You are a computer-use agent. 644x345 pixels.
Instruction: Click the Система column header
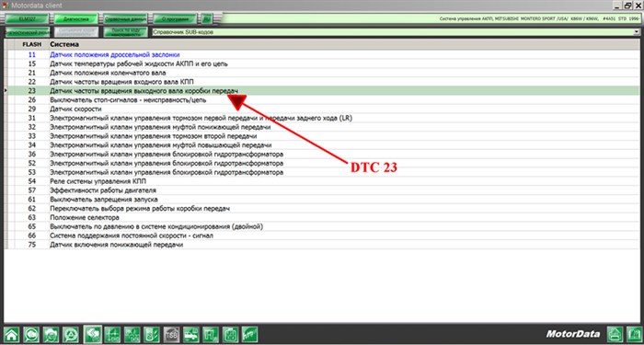click(64, 44)
